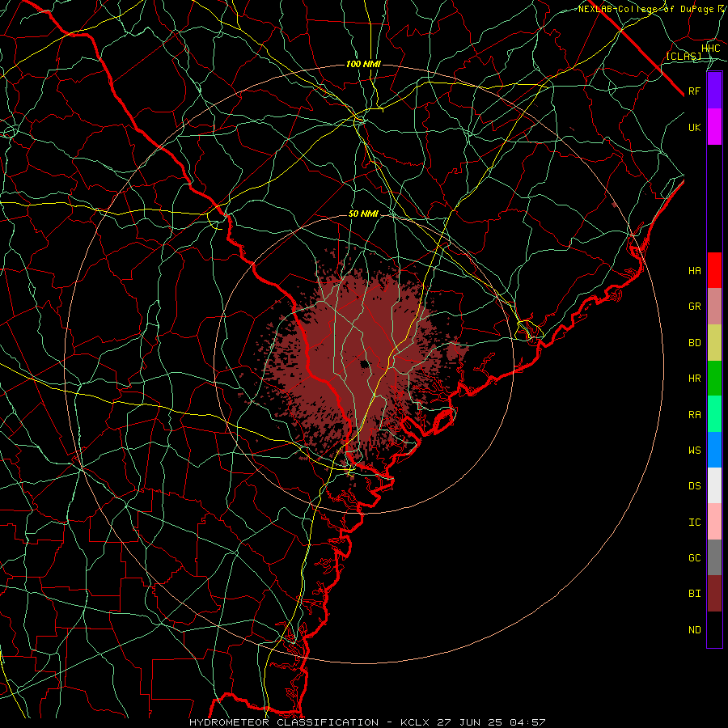Click the 'UK' legend label text

(694, 127)
